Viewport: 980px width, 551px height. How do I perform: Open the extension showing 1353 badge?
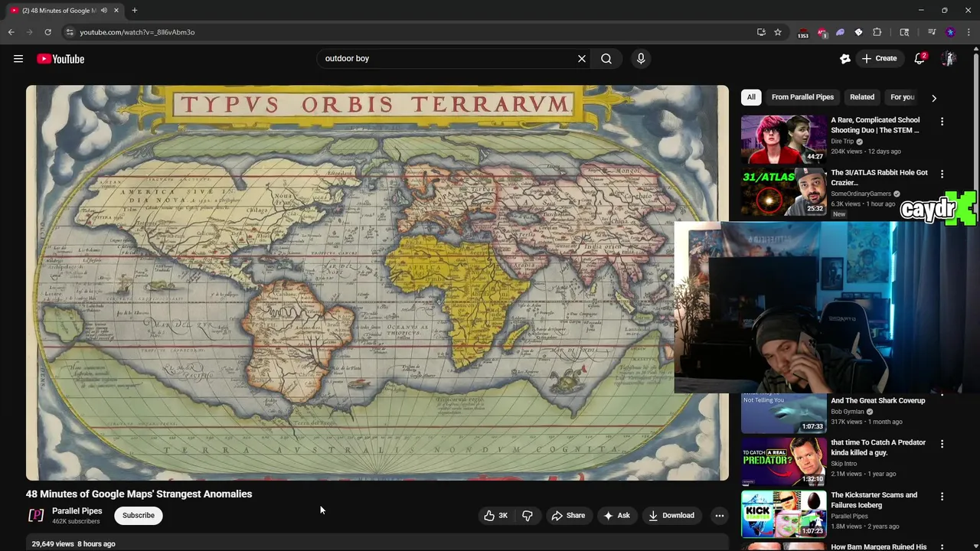pyautogui.click(x=802, y=33)
